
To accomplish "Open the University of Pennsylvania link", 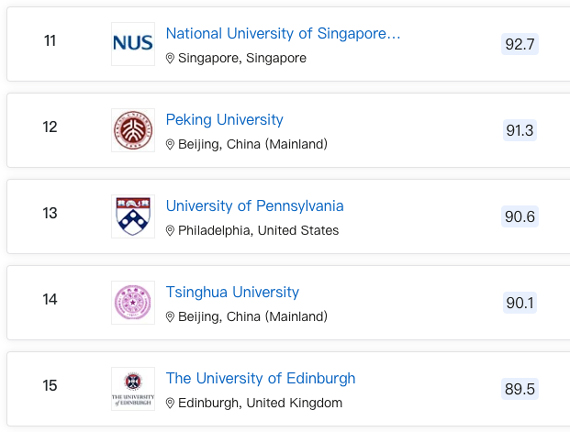I will click(254, 206).
